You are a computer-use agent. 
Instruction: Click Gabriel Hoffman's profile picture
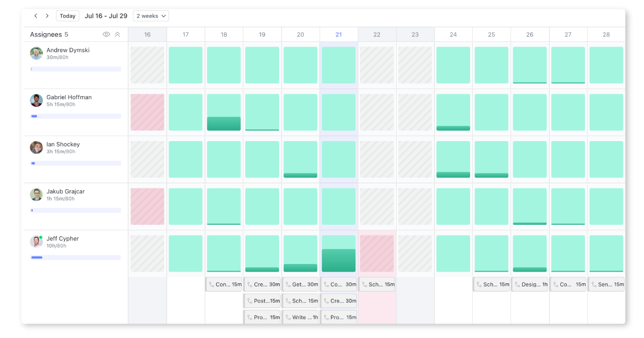36,100
